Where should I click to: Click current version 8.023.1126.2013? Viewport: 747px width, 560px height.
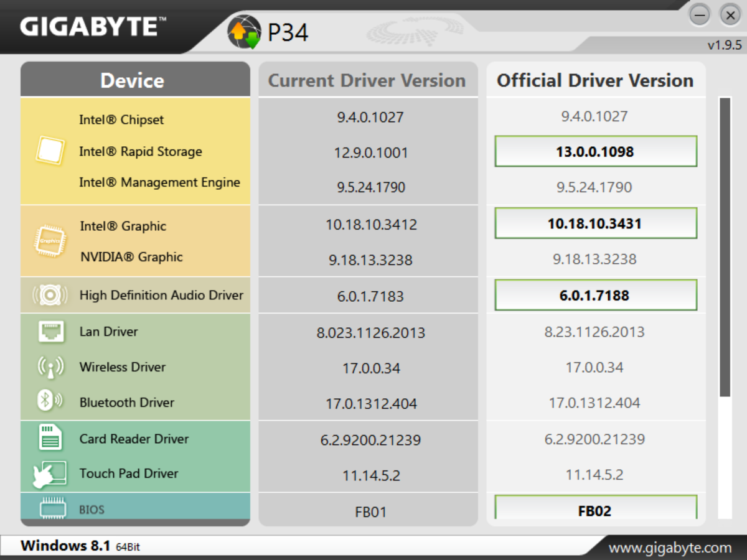(x=370, y=333)
